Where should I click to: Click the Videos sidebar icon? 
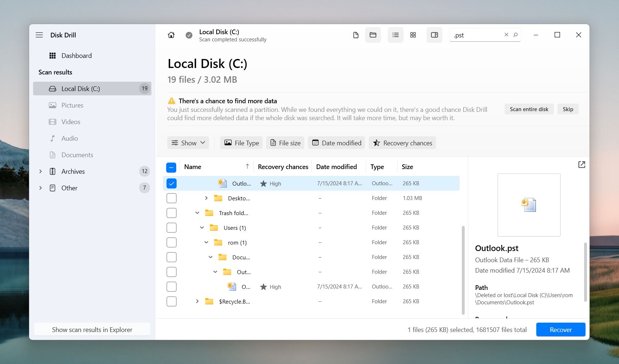click(53, 122)
